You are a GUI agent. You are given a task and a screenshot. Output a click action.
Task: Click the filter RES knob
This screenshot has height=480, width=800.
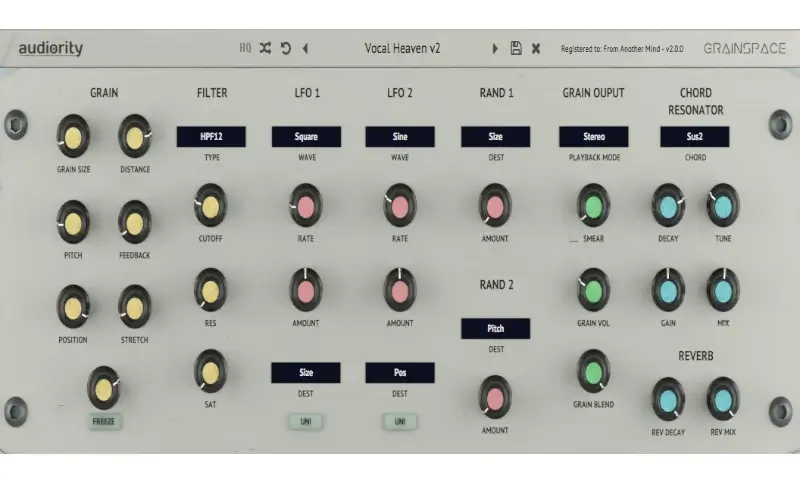(x=210, y=291)
